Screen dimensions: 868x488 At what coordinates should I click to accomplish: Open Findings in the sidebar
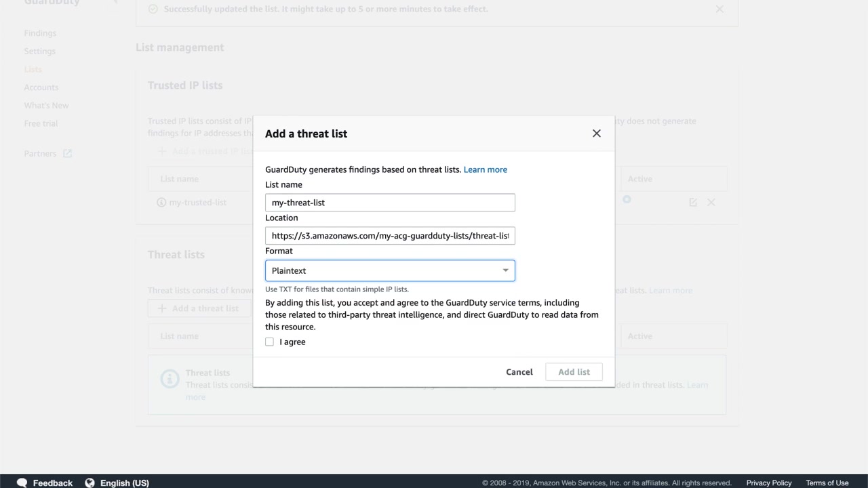tap(40, 33)
